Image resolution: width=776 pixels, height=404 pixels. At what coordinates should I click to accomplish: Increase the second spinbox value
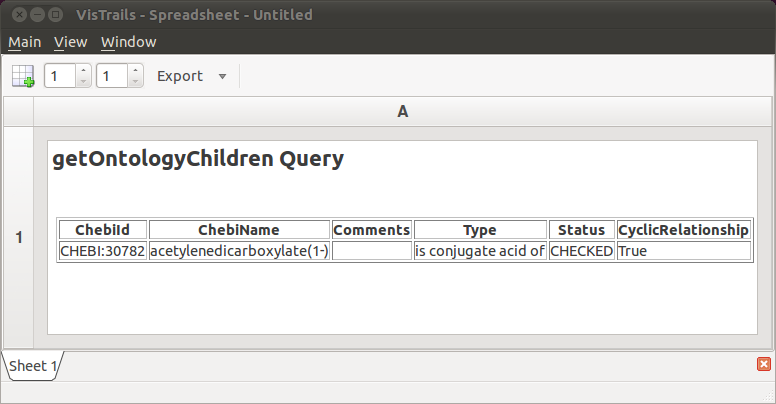135,70
